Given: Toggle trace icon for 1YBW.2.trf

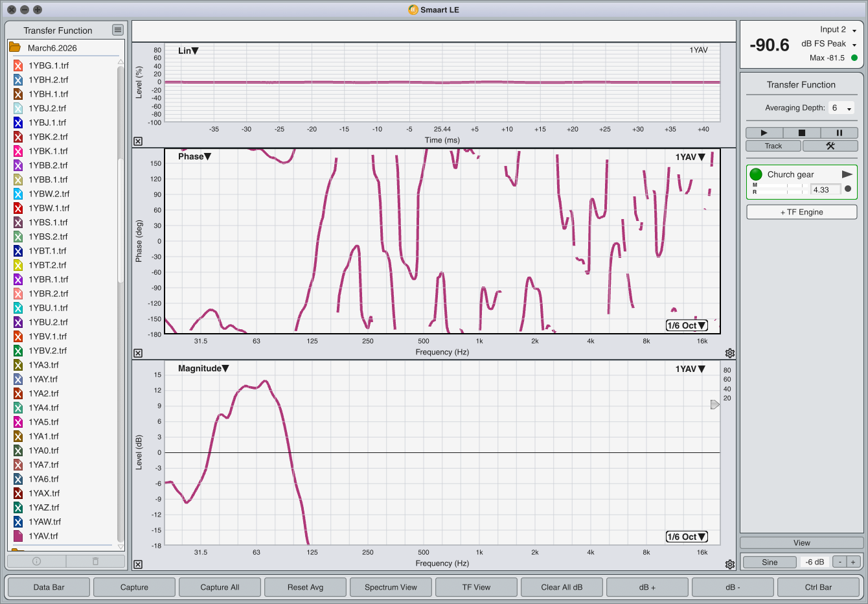Looking at the screenshot, I should pos(18,194).
